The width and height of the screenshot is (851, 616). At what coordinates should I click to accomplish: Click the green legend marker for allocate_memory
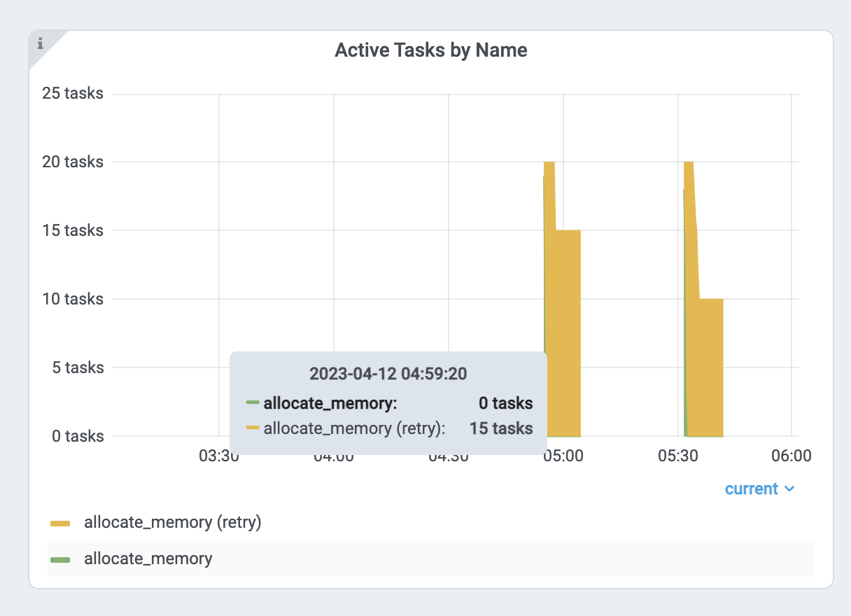coord(61,559)
